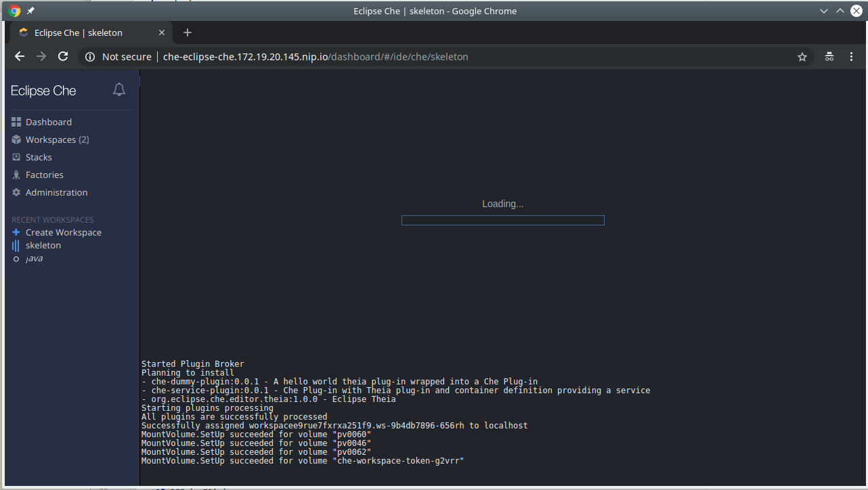Open the java recent workspace

click(34, 259)
